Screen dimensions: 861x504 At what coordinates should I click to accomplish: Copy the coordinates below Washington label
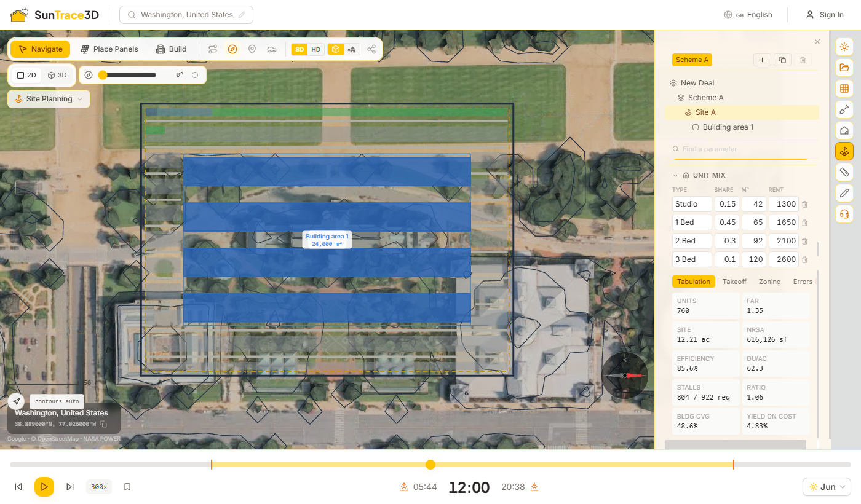point(103,424)
